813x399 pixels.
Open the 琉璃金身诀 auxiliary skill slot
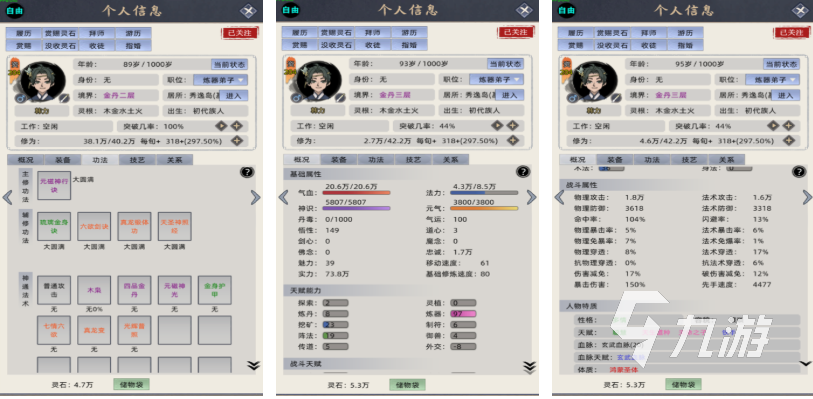(54, 226)
